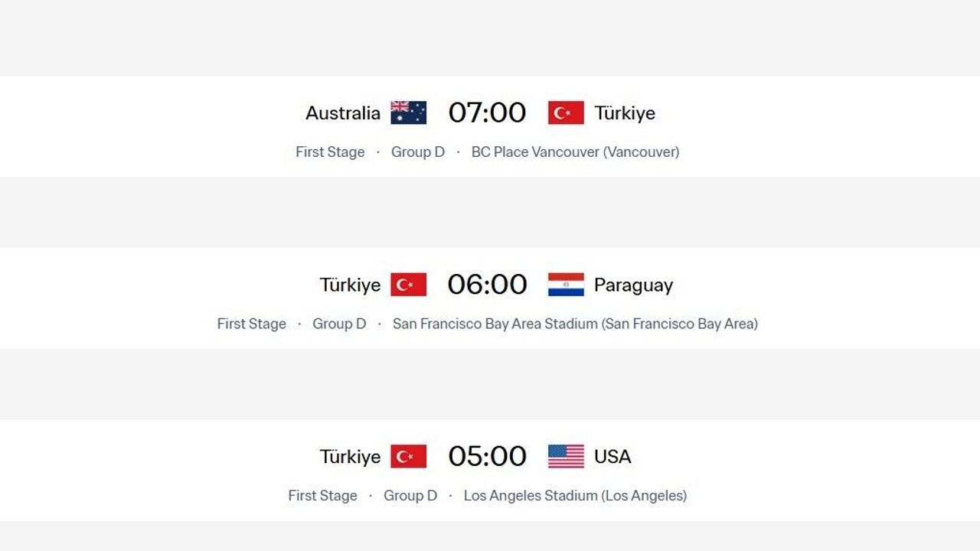Viewport: 980px width, 551px height.
Task: Select the 06:00 kickoff time
Action: [487, 285]
